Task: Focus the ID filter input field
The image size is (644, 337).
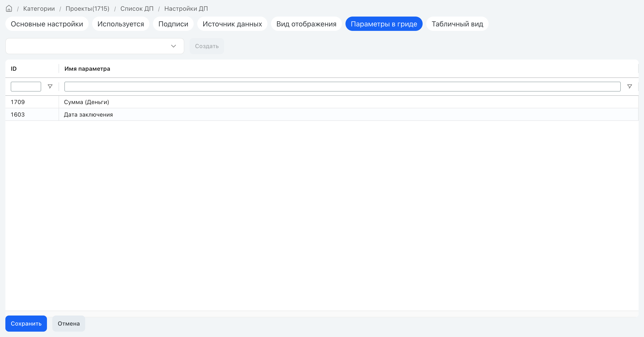Action: click(x=26, y=87)
